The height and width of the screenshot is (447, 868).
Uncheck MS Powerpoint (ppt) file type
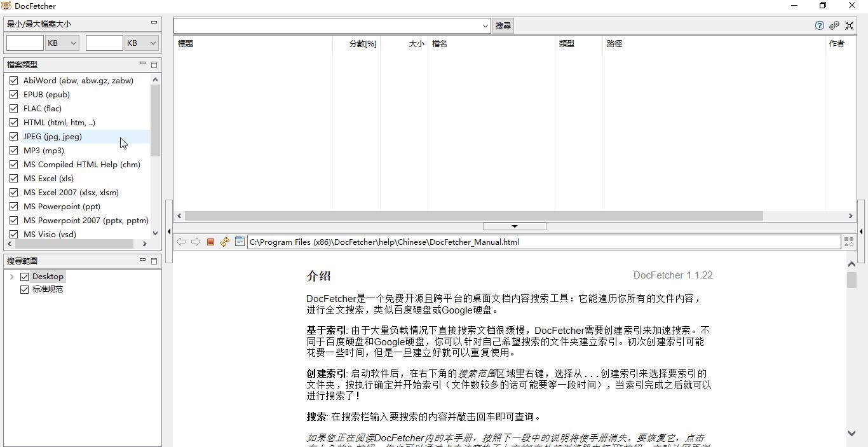coord(14,207)
